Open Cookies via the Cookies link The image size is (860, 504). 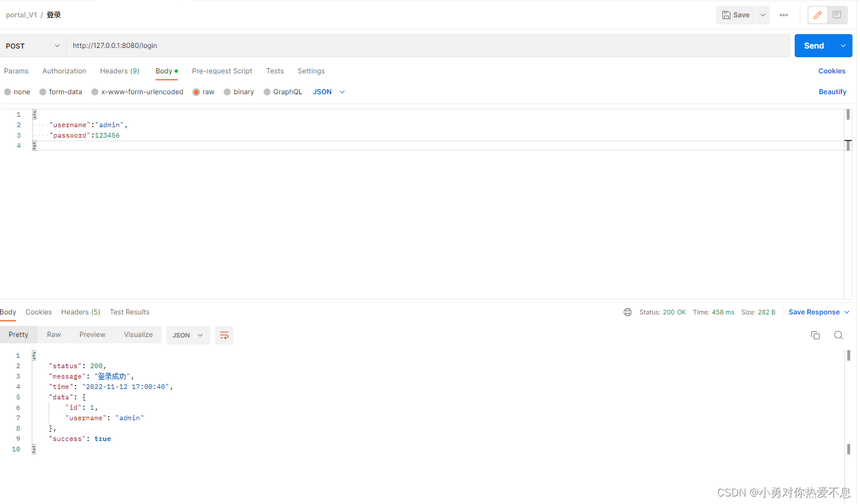832,71
